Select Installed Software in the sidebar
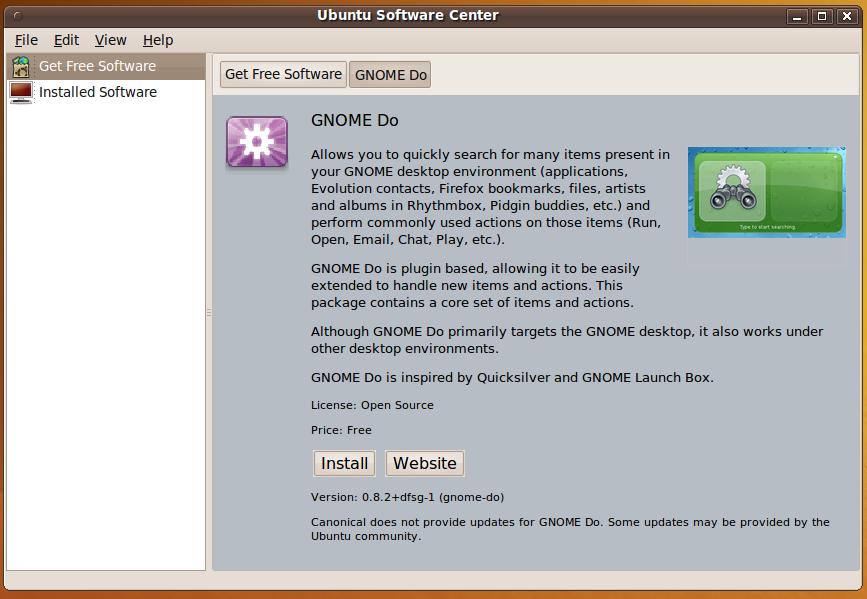 pos(106,92)
